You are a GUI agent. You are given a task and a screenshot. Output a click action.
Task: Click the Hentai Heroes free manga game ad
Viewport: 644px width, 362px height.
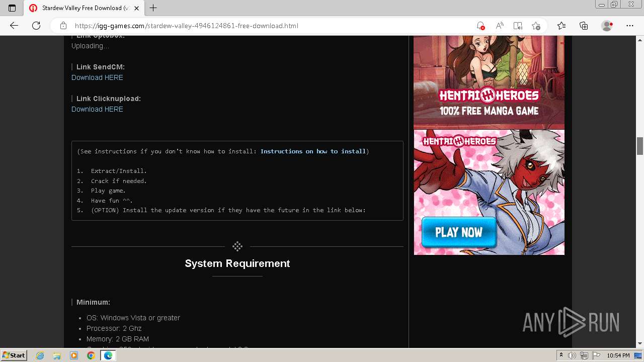point(489,82)
